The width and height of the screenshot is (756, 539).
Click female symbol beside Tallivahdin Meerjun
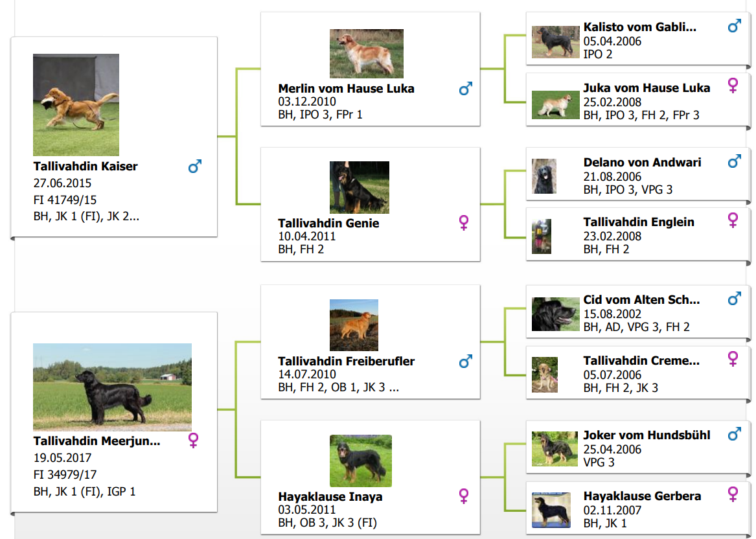coord(193,441)
